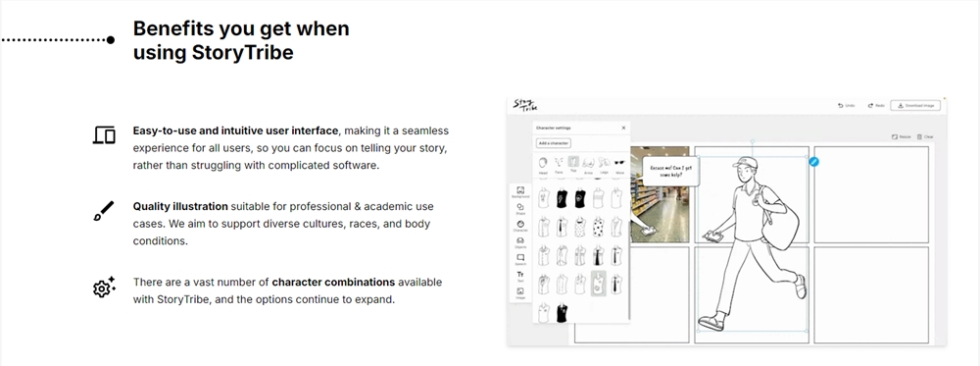The image size is (980, 366).
Task: Open the Objects tool
Action: [x=520, y=242]
